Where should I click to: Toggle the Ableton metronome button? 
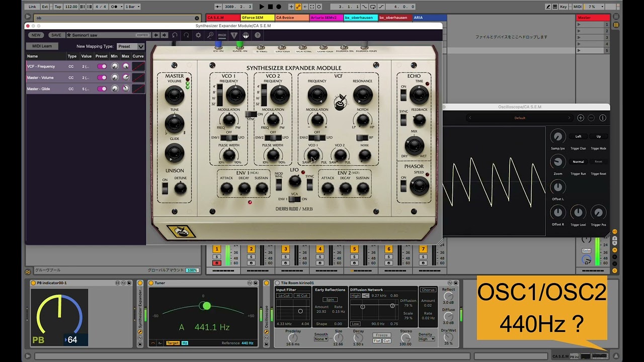(x=117, y=7)
